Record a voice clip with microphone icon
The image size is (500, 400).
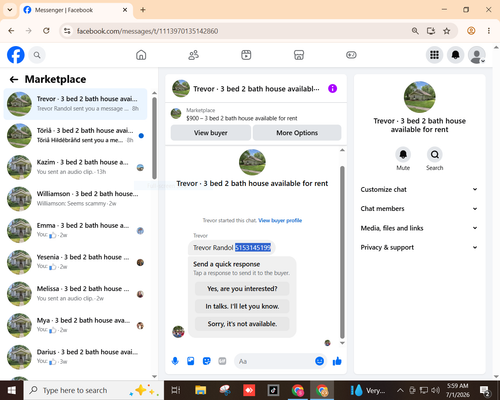(175, 361)
